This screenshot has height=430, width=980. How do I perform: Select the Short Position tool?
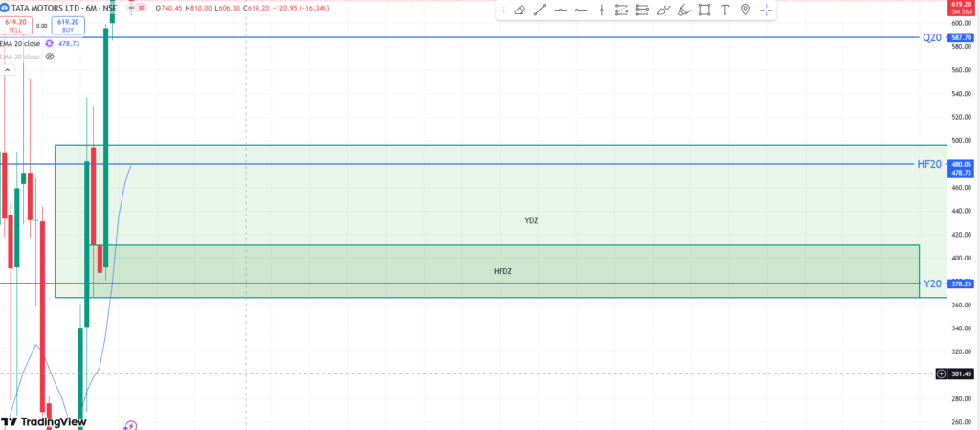coord(642,10)
